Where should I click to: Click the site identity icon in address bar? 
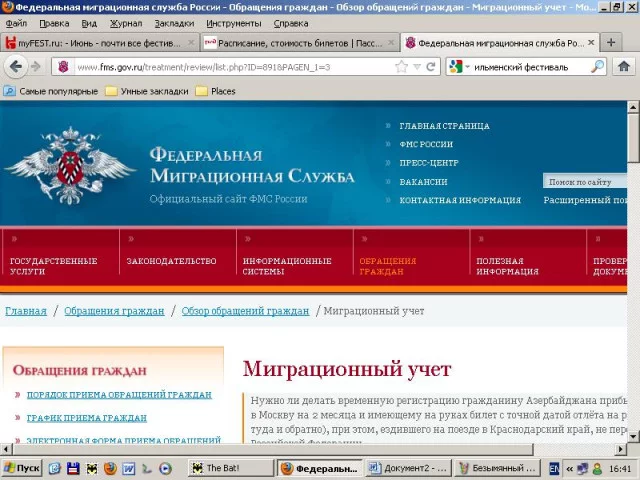(x=63, y=67)
